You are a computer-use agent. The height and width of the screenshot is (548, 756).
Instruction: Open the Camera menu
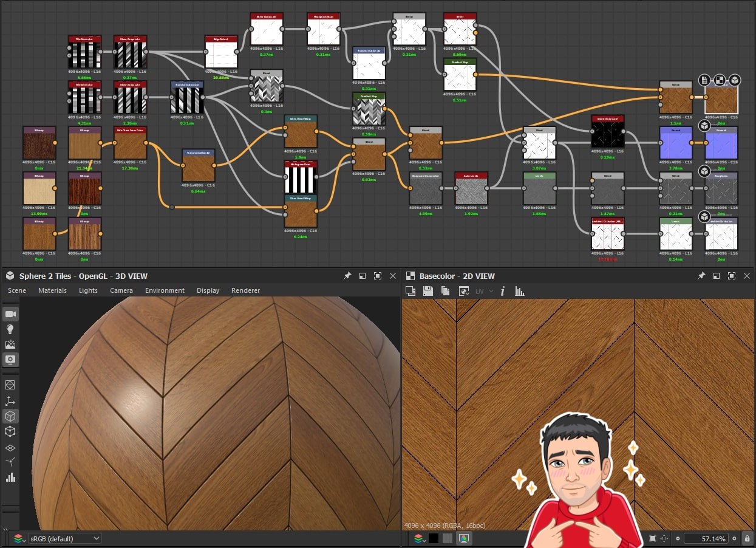pos(121,290)
